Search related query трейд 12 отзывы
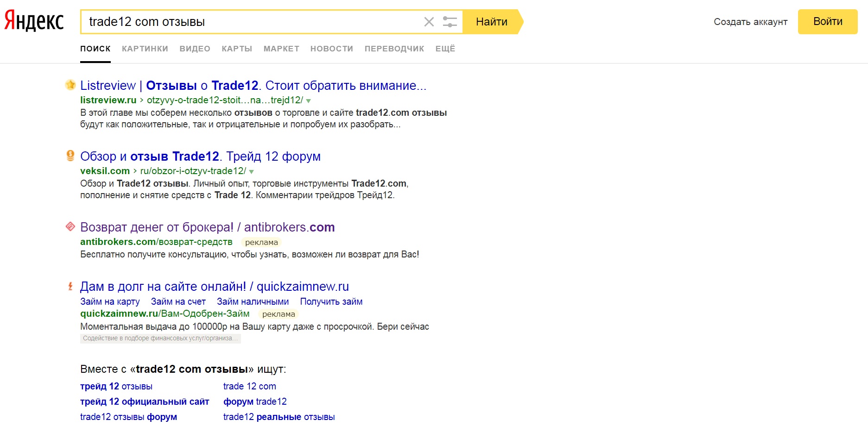868x426 pixels. (x=116, y=386)
